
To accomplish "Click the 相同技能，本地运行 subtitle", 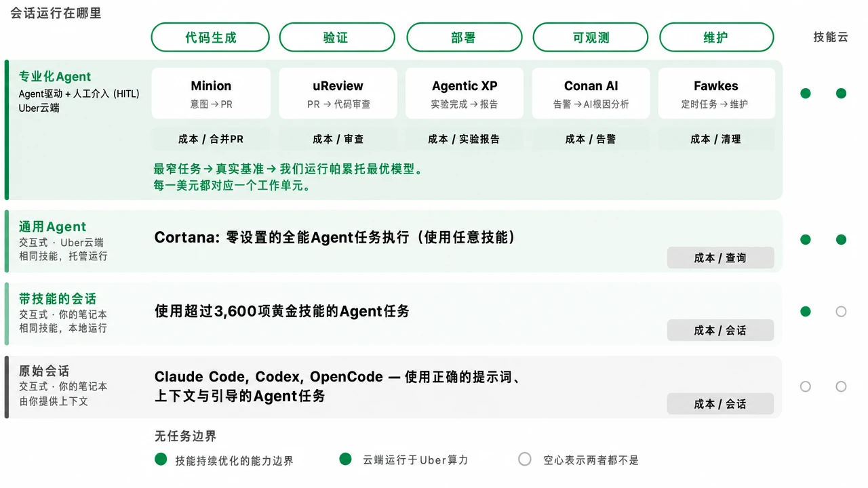I will click(x=63, y=328).
